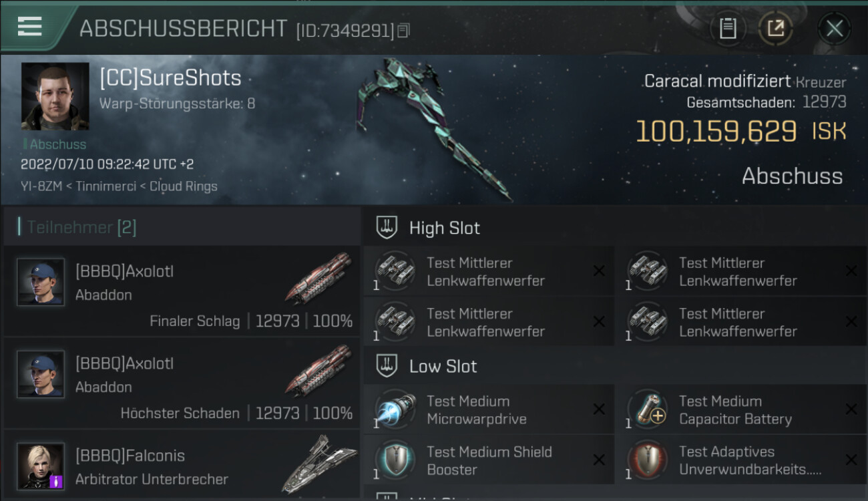Click the SureShots pilot portrait
Viewport: 868px width, 501px height.
[55, 96]
